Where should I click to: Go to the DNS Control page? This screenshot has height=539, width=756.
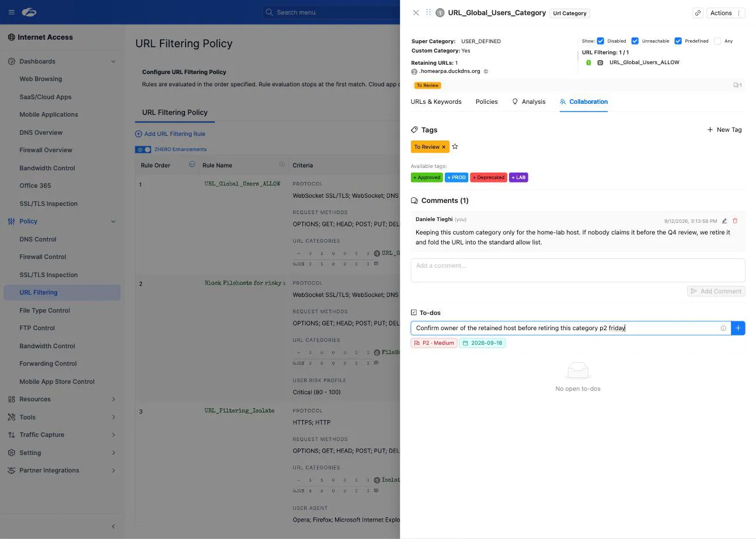(x=38, y=239)
